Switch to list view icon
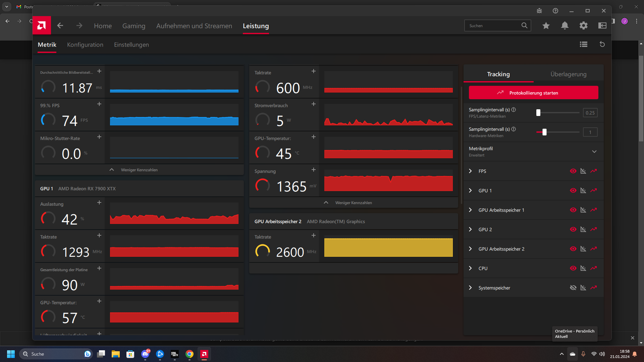This screenshot has height=362, width=644. [584, 44]
